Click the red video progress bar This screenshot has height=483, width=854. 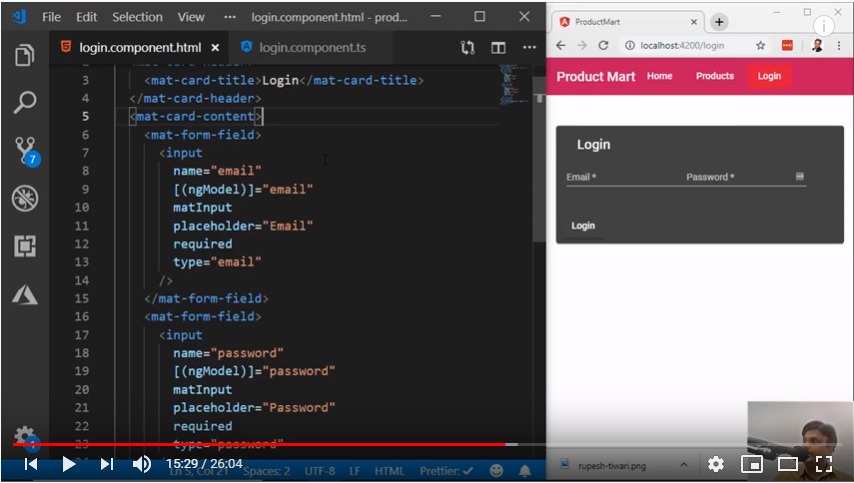pos(260,444)
